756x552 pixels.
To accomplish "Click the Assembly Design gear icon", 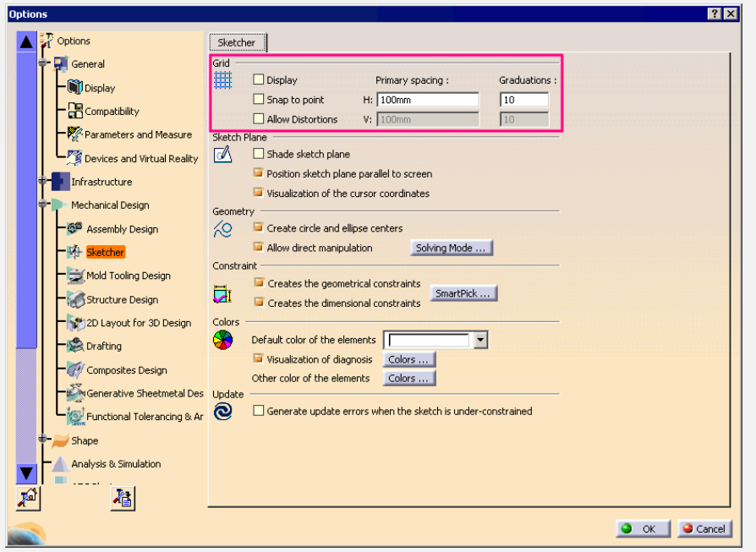I will pyautogui.click(x=74, y=228).
